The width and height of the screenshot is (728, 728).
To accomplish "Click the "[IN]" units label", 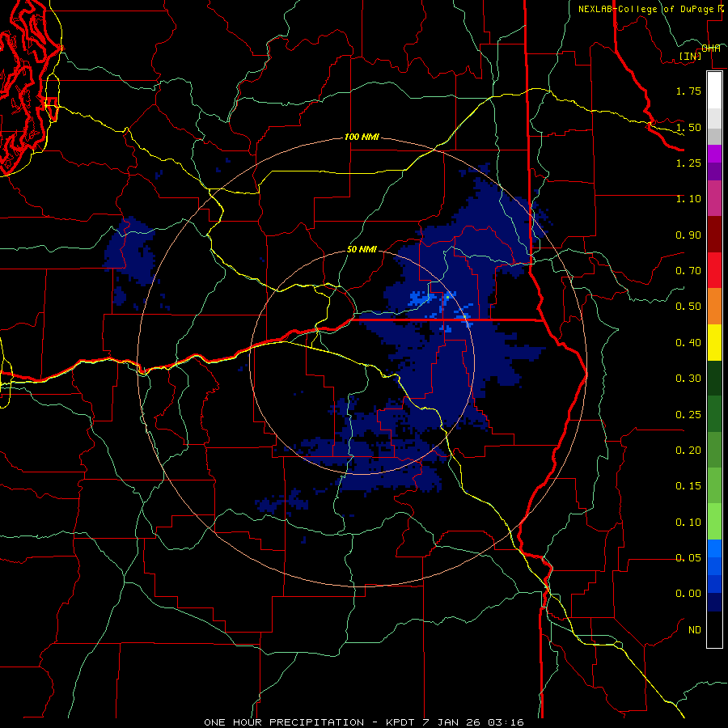I will click(691, 56).
